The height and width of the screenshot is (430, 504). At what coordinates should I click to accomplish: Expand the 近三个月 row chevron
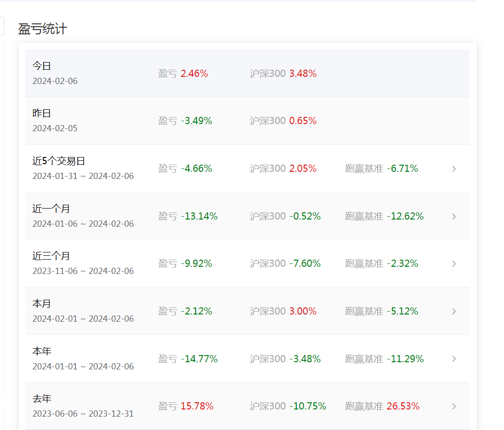click(454, 264)
